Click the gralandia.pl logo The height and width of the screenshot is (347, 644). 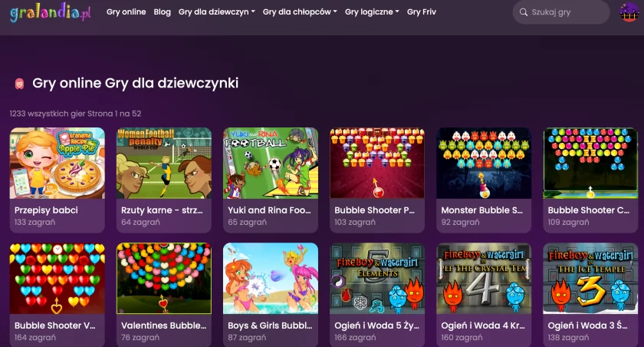pyautogui.click(x=50, y=12)
